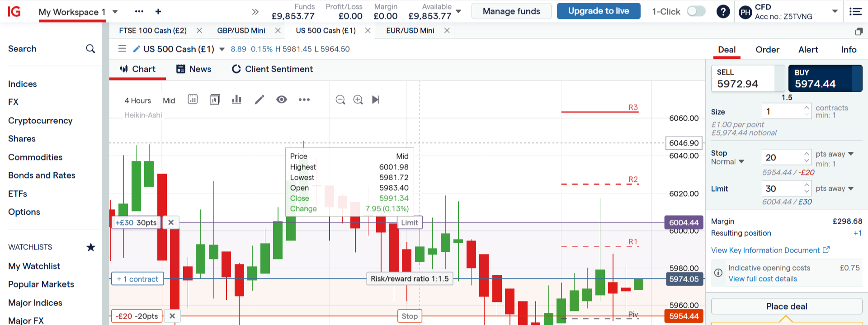868x325 pixels.
Task: Switch to GBP/USD Mini tab
Action: pos(241,30)
